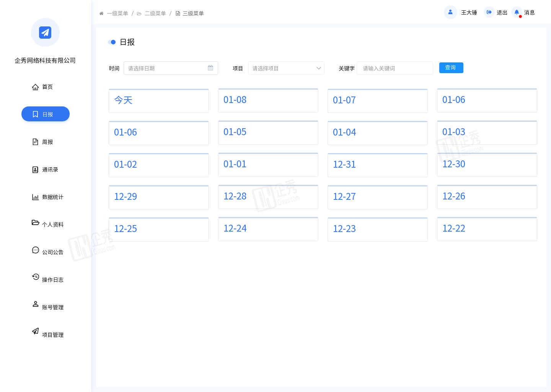The image size is (551, 392).
Task: Click the notification bell icon
Action: coord(517,12)
